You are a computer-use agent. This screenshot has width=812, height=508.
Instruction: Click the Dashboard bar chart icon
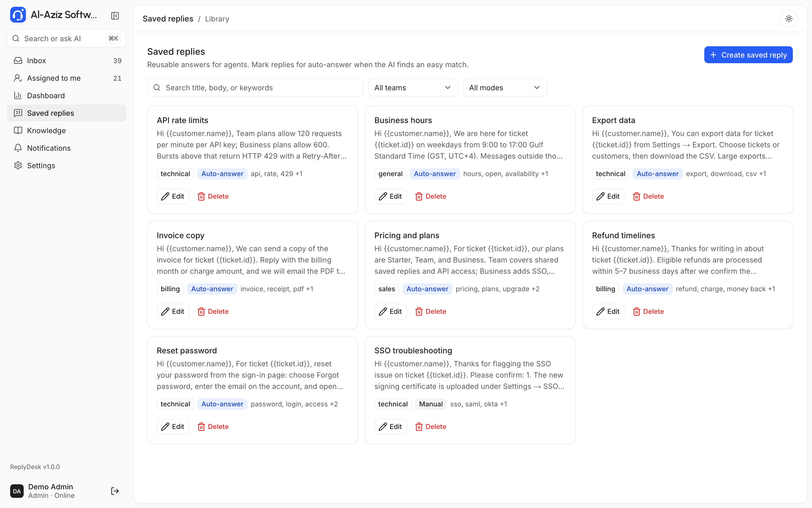tap(18, 95)
